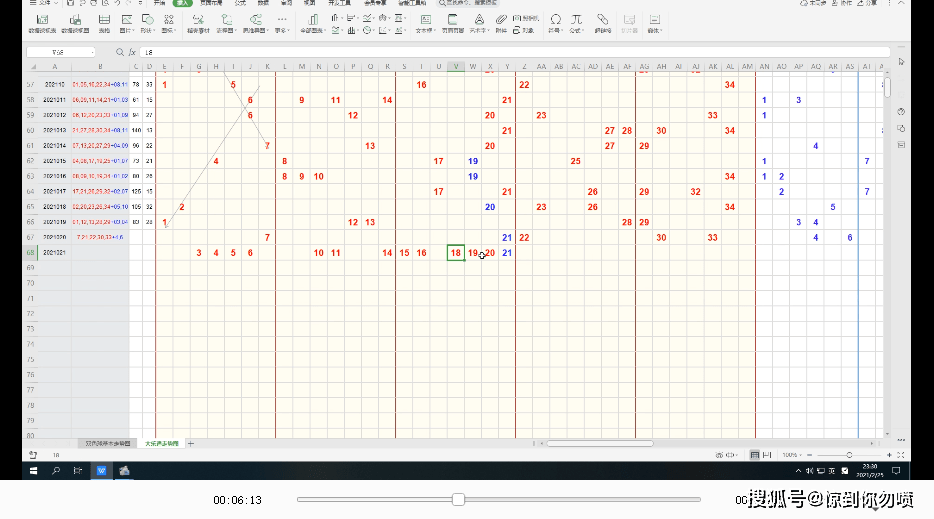The image size is (934, 519).
Task: Switch to the Formulas tab
Action: point(240,3)
